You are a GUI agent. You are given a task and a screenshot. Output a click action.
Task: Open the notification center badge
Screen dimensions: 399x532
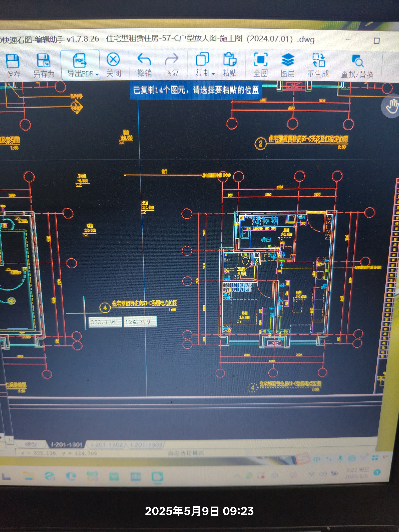(x=377, y=472)
